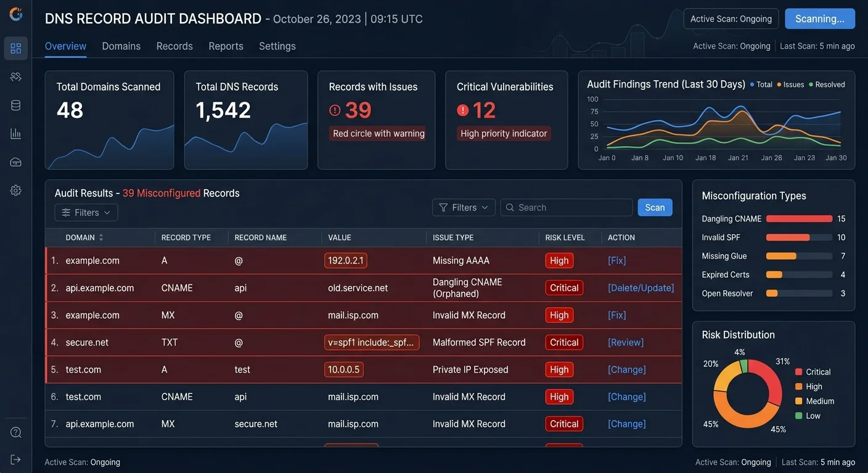The width and height of the screenshot is (868, 473).
Task: Switch to the Domains tab
Action: pos(121,46)
